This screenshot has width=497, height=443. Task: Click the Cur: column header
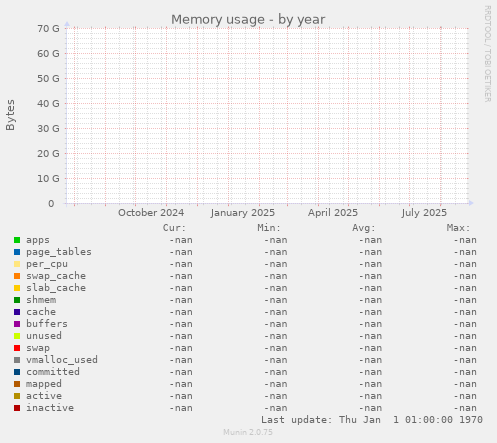coord(174,228)
